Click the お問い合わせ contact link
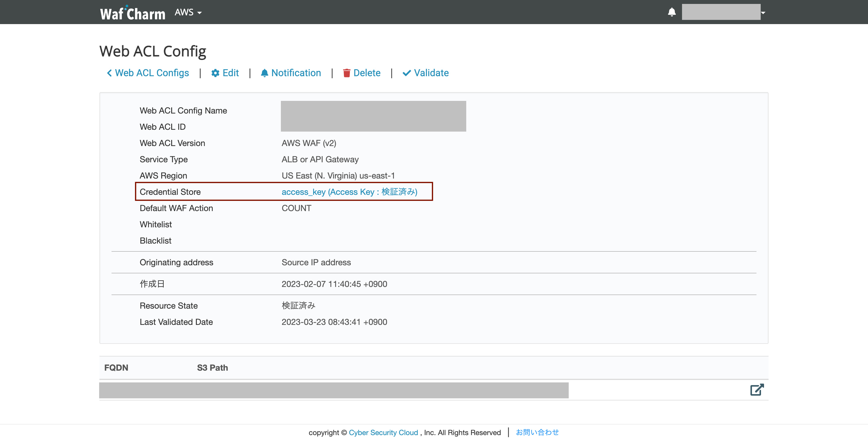868x439 pixels. tap(537, 432)
